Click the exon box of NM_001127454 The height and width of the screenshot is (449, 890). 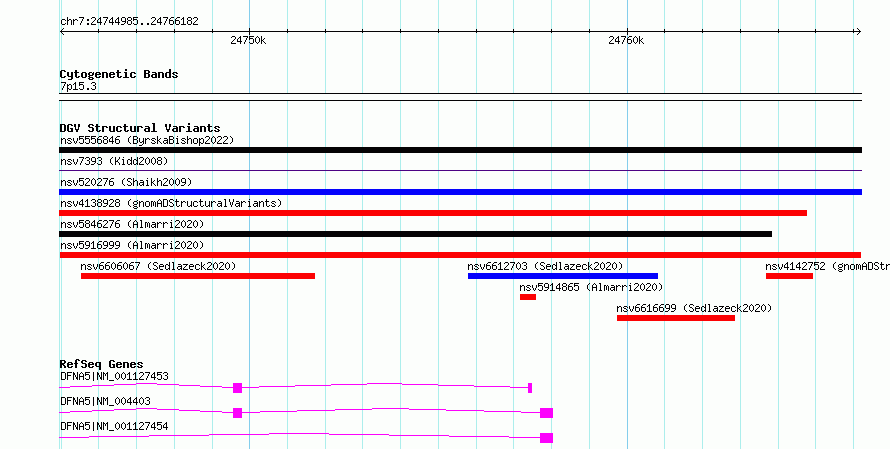[x=547, y=438]
